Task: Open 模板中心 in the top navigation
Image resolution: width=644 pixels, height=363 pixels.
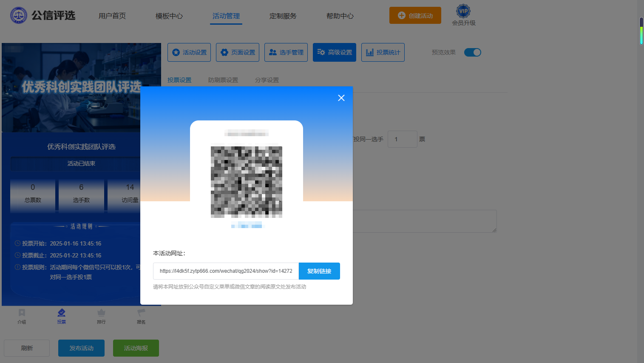Action: click(x=169, y=16)
